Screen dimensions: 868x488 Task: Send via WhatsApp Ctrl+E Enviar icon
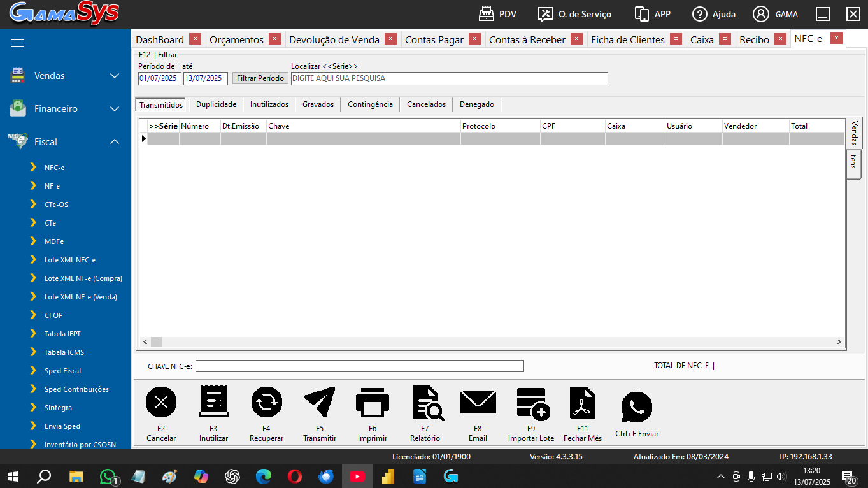click(636, 408)
